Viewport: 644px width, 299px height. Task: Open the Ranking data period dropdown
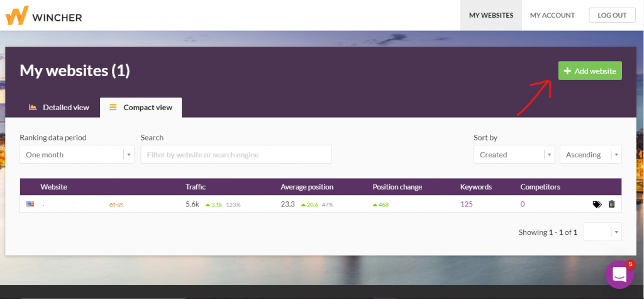click(x=77, y=155)
